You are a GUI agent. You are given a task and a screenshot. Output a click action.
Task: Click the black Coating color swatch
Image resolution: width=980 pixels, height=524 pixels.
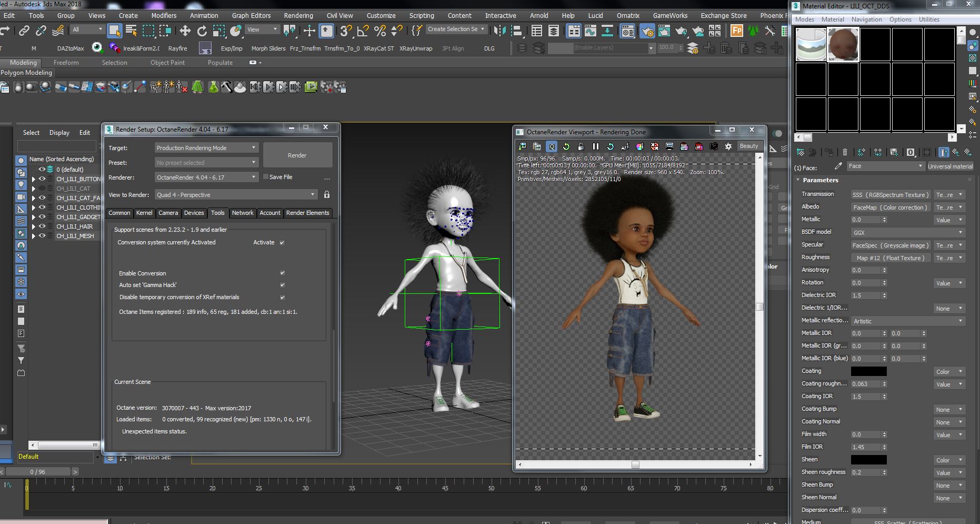coord(868,371)
